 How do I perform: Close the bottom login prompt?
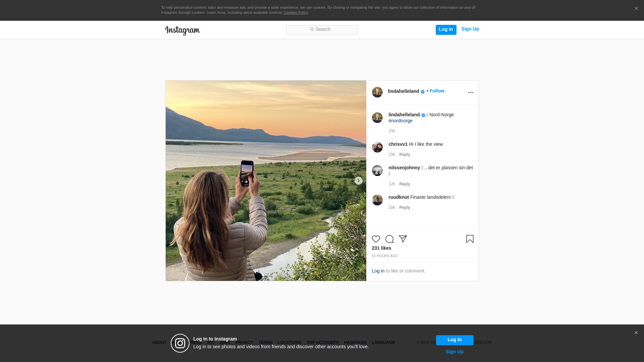coord(636,333)
